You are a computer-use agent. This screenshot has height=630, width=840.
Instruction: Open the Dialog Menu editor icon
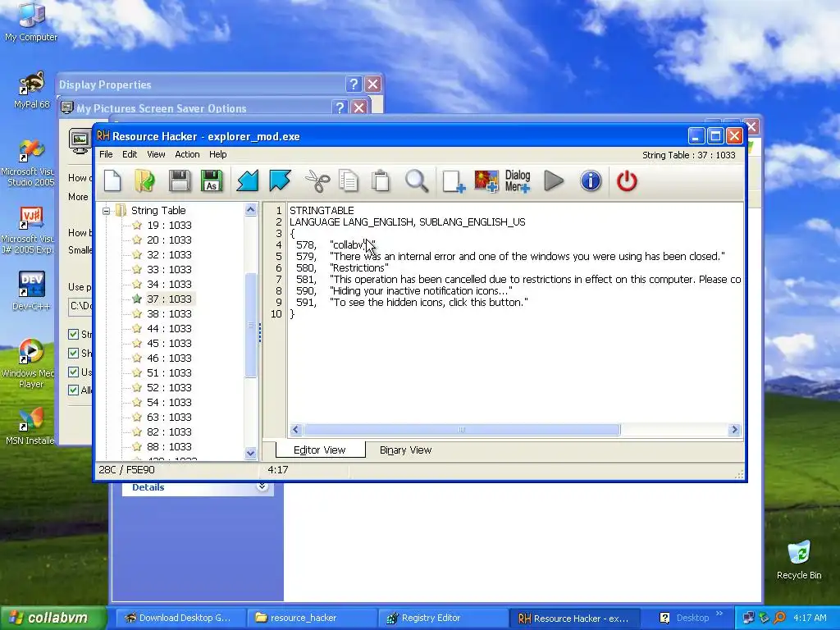[x=518, y=181]
